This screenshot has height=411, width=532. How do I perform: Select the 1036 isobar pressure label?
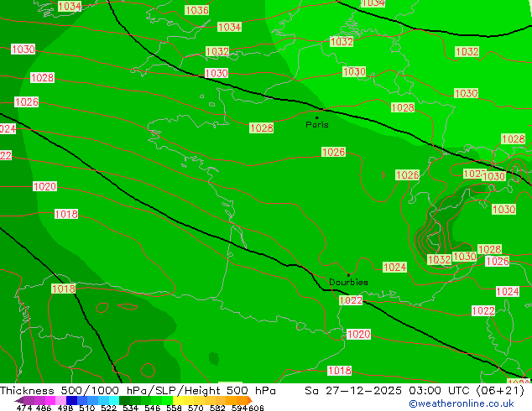(x=197, y=10)
